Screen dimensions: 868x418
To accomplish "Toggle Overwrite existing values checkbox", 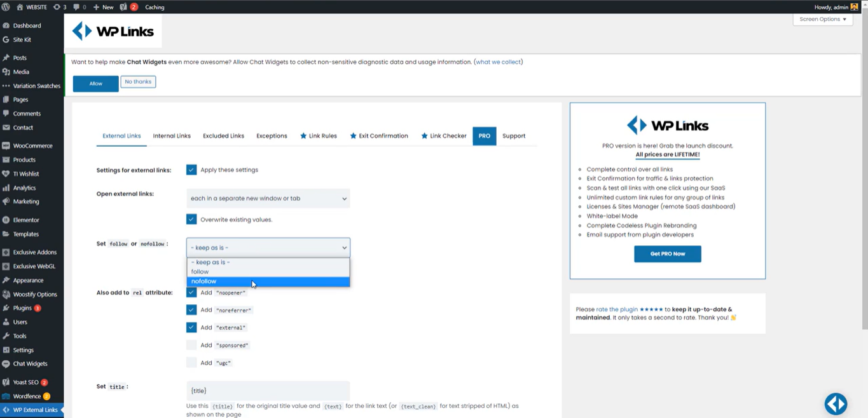I will (191, 219).
